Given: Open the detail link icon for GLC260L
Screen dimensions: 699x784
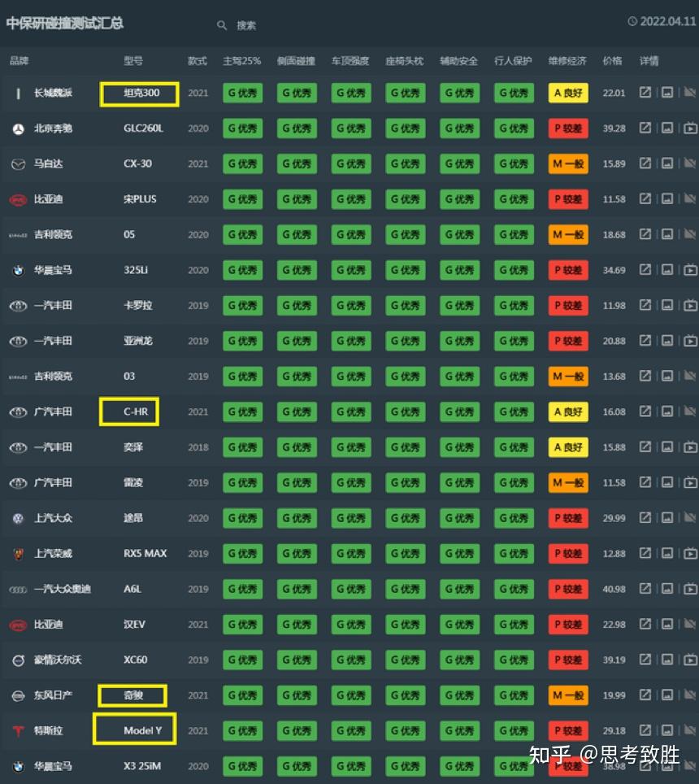Looking at the screenshot, I should pos(645,128).
